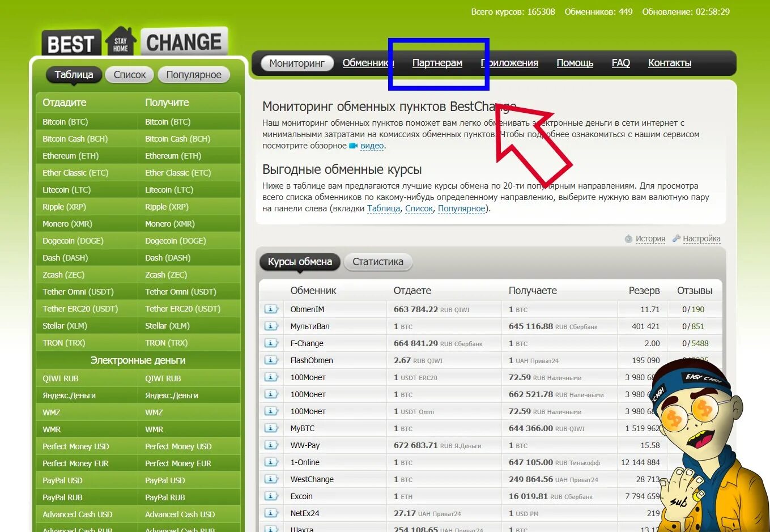Switch to the Статистика tab

378,262
